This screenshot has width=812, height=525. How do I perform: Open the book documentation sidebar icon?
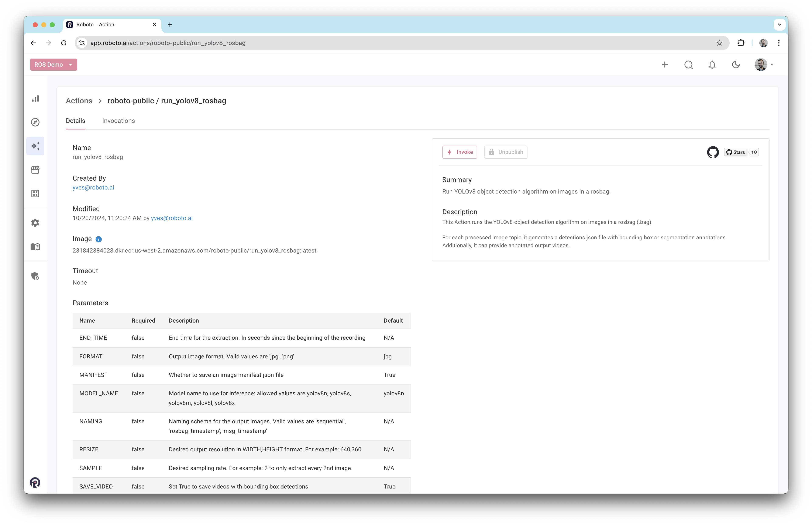point(35,247)
